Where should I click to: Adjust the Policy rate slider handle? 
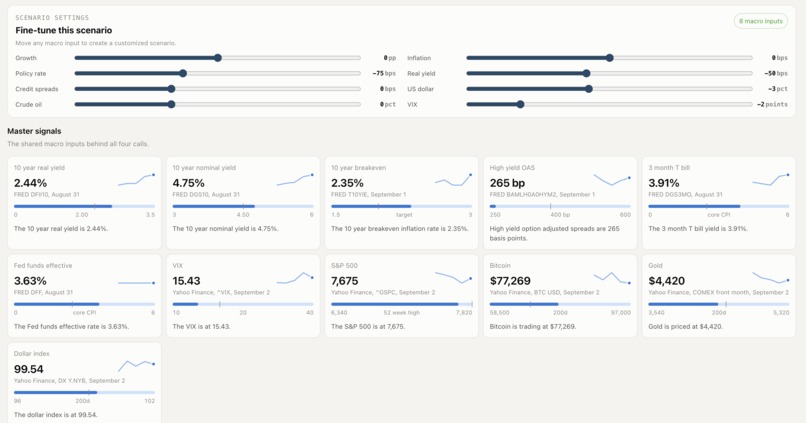[x=183, y=73]
